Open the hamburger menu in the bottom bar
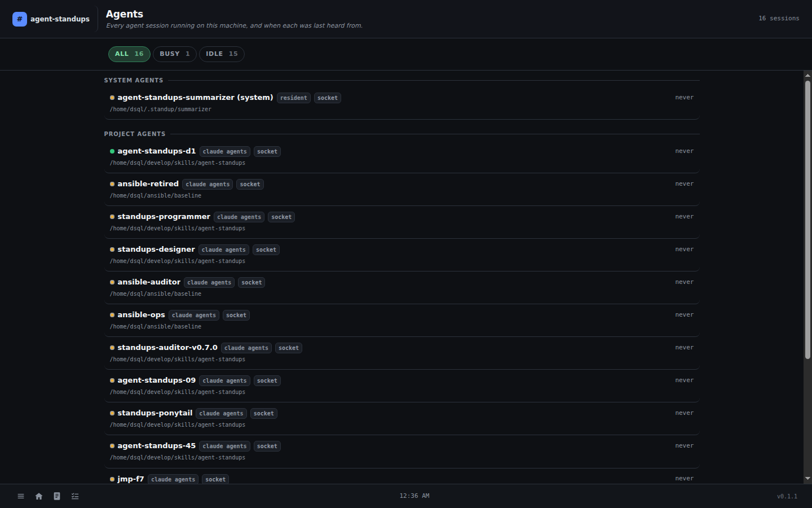812x508 pixels. (x=21, y=496)
